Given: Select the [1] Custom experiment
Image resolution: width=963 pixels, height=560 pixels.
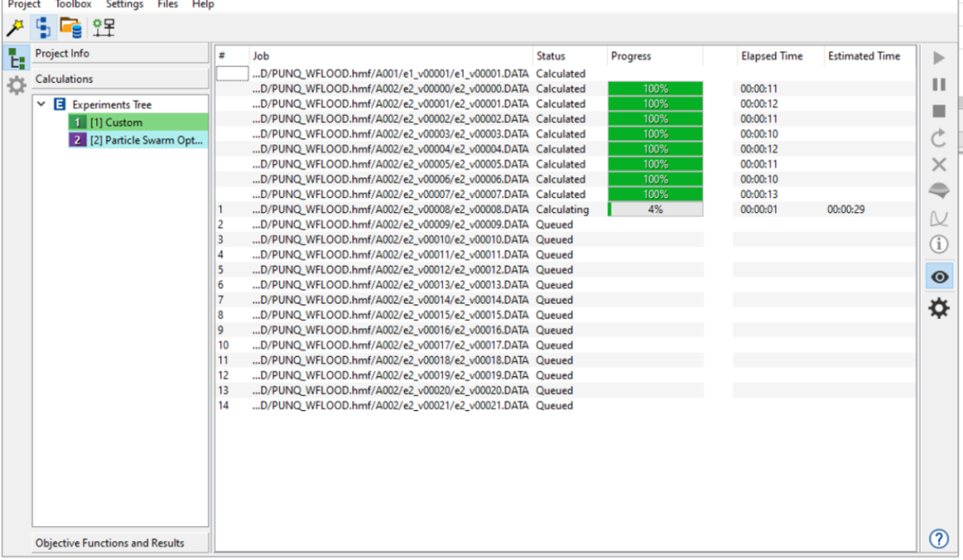Looking at the screenshot, I should [116, 122].
